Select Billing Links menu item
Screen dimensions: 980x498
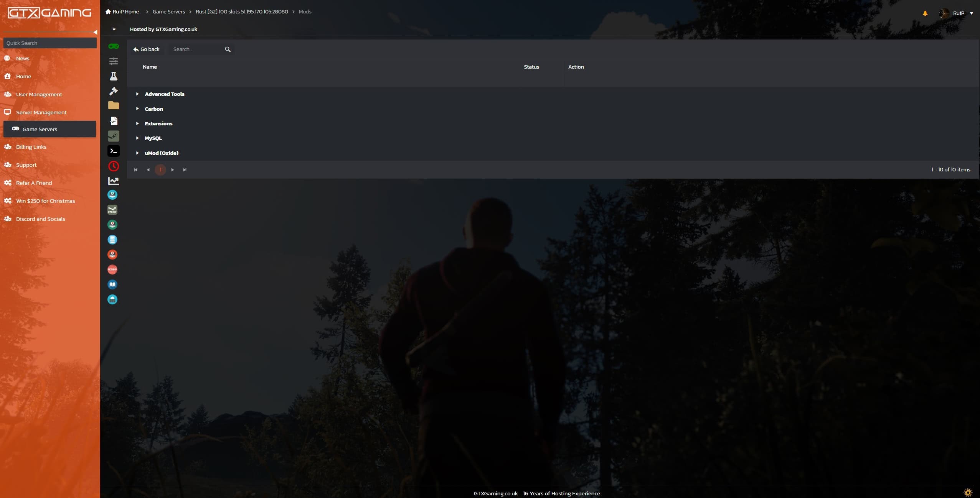click(31, 147)
